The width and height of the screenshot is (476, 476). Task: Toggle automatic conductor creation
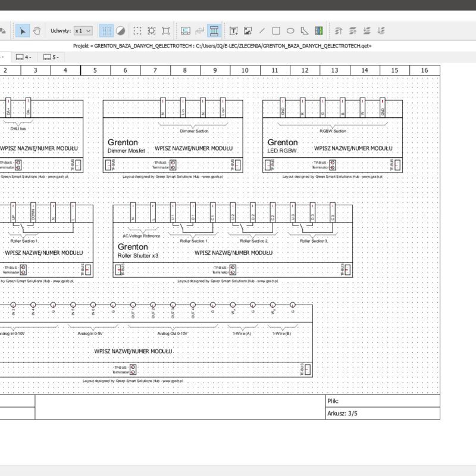pos(214,30)
